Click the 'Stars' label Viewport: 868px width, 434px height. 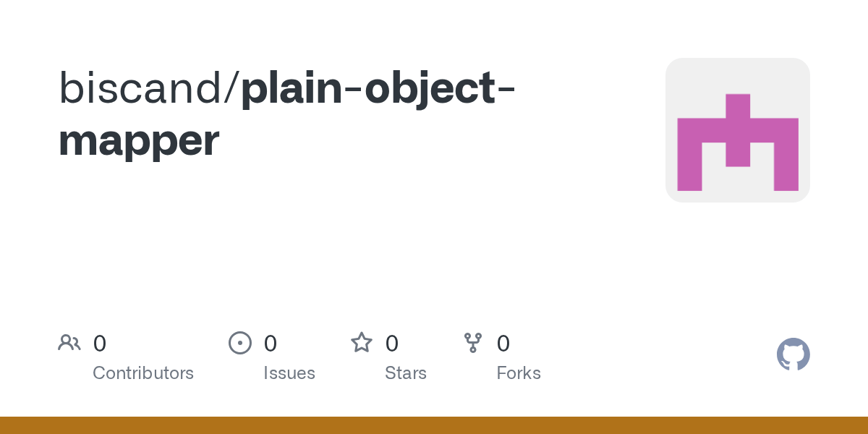[x=406, y=373]
